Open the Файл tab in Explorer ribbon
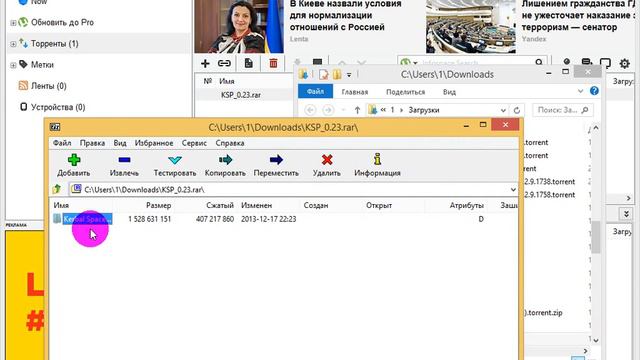 [x=316, y=91]
